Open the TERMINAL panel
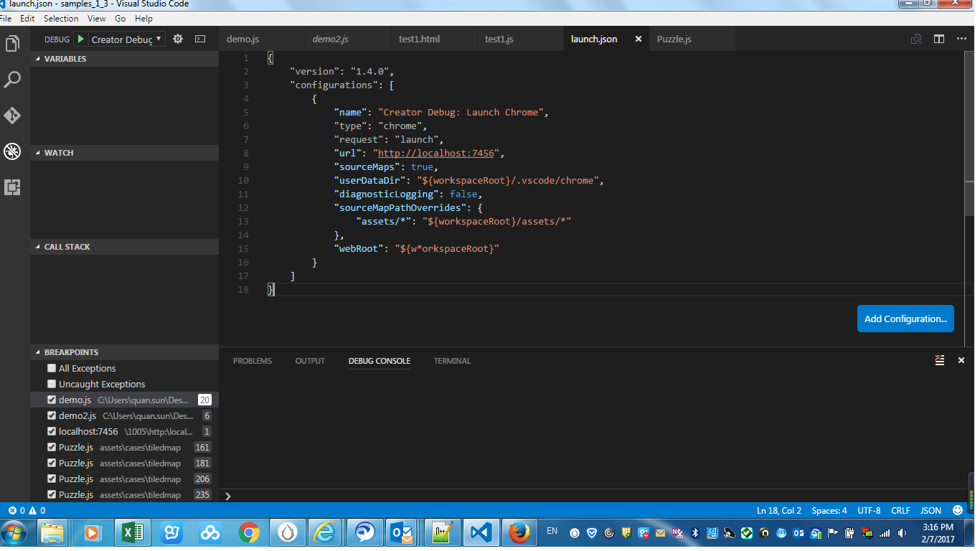The height and width of the screenshot is (551, 980). (452, 361)
